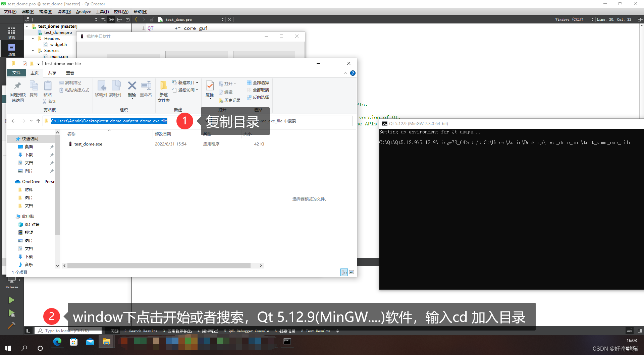
Task: Switch to Edit mode in Qt Creator sidebar
Action: click(x=11, y=49)
